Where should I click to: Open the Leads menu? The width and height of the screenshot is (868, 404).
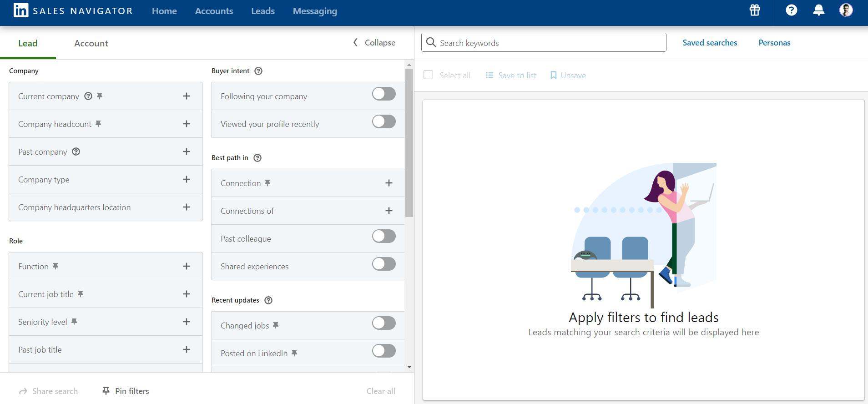coord(263,11)
